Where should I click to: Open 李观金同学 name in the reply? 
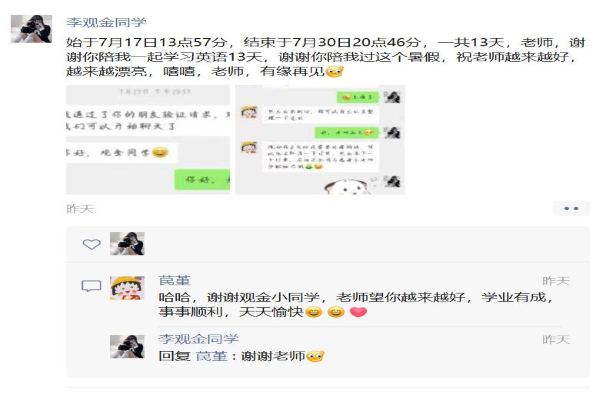(x=199, y=339)
